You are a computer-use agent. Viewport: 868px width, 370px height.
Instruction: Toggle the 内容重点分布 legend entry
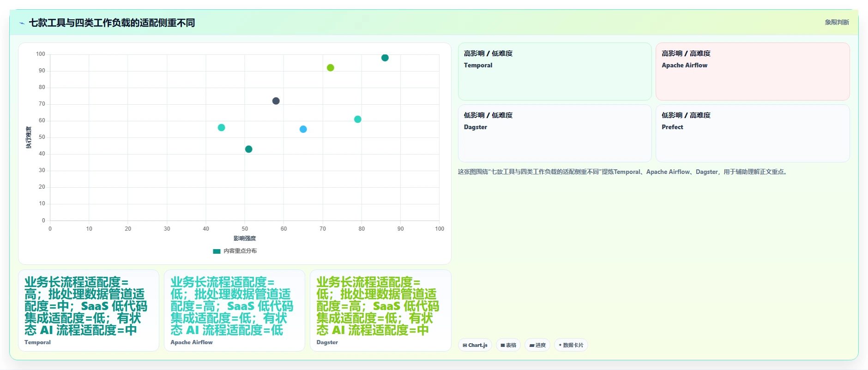[x=235, y=251]
